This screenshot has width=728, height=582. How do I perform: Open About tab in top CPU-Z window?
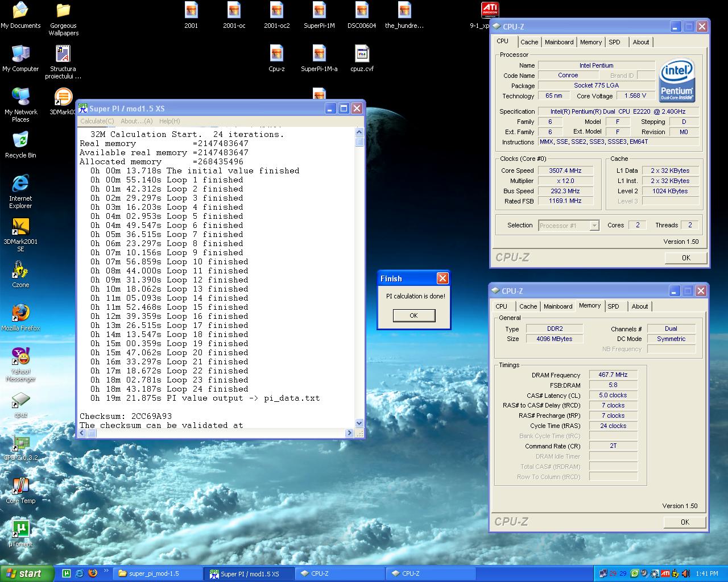(x=641, y=42)
